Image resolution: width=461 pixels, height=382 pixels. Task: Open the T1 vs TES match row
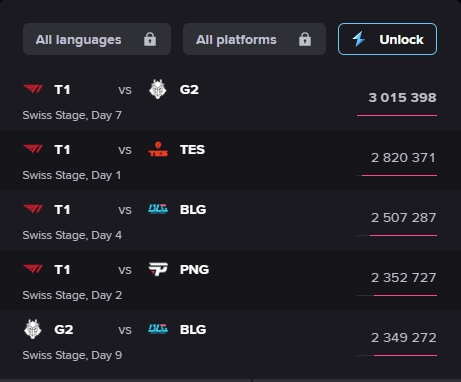(230, 161)
